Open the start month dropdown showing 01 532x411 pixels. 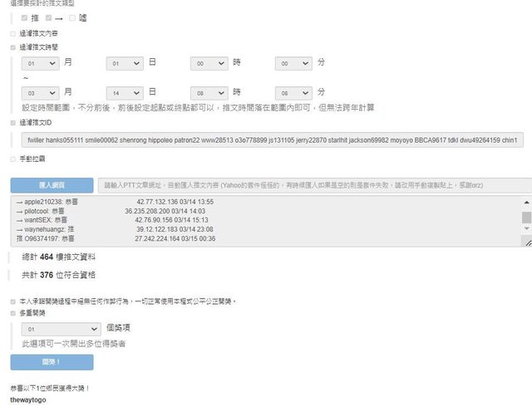pyautogui.click(x=40, y=63)
